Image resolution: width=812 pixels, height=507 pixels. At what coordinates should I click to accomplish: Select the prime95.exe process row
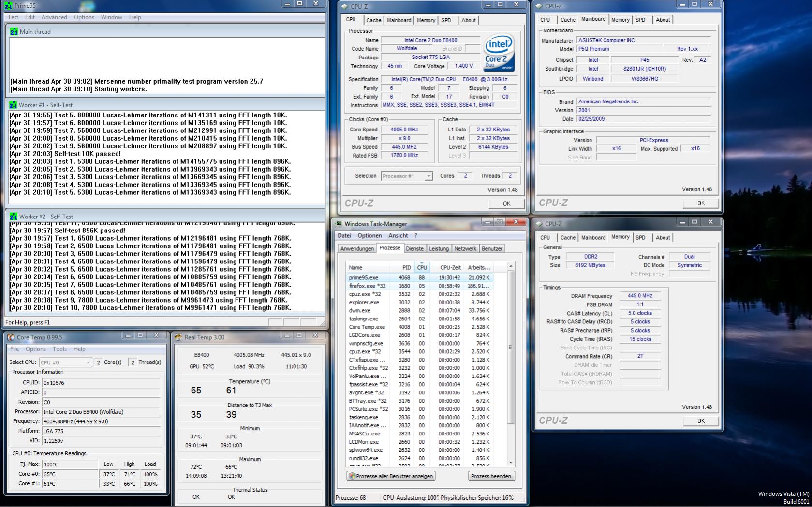(x=419, y=277)
